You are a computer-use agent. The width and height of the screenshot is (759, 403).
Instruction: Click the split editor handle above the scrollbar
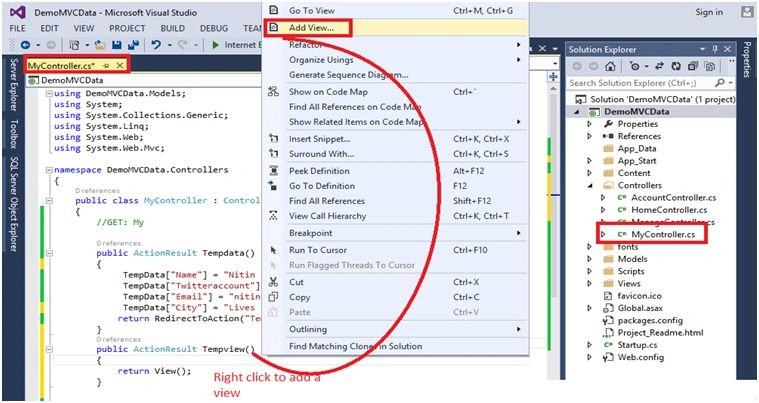click(553, 77)
